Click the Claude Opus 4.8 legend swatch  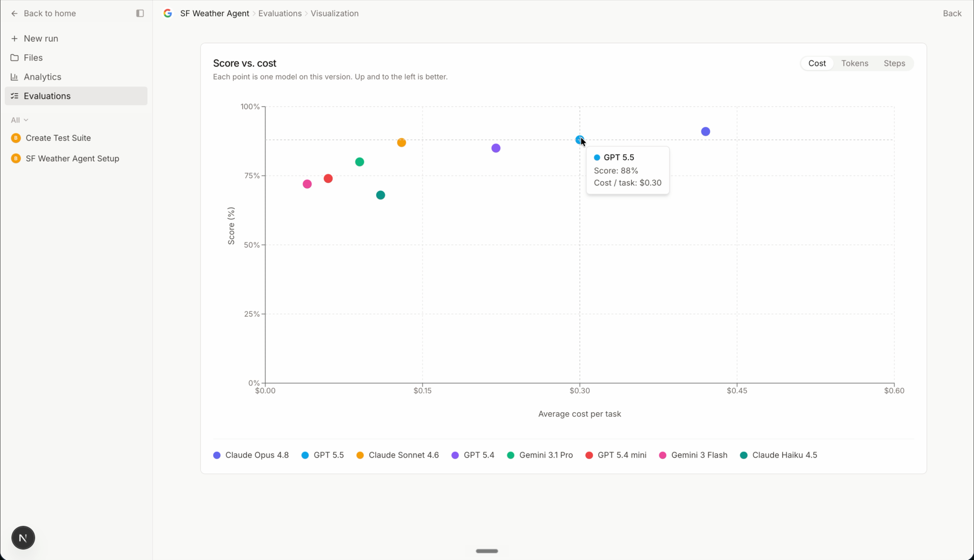(x=217, y=455)
